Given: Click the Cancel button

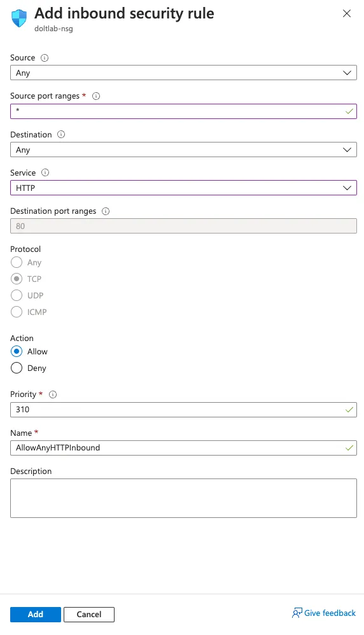Looking at the screenshot, I should [89, 615].
